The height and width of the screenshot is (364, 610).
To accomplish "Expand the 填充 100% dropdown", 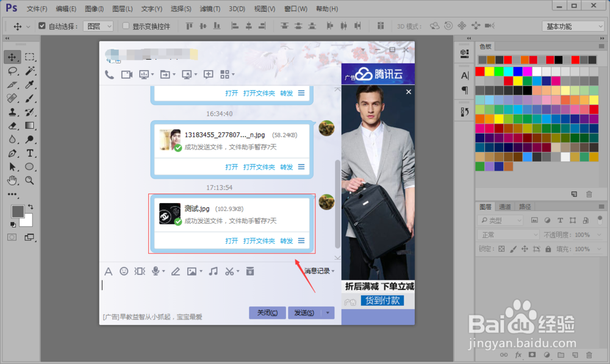I will point(599,249).
